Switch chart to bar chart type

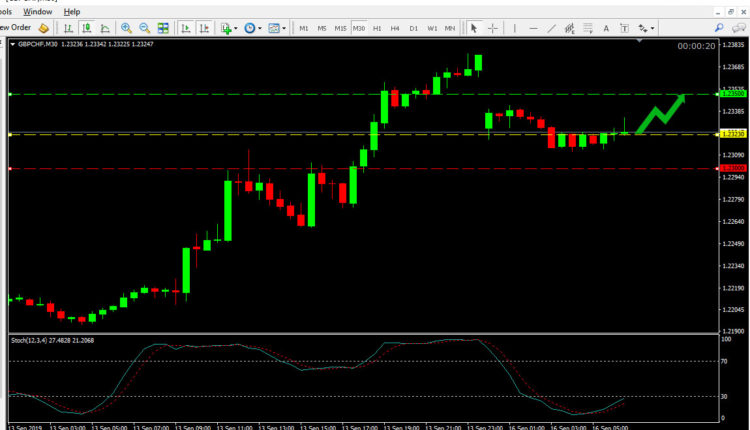(68, 28)
